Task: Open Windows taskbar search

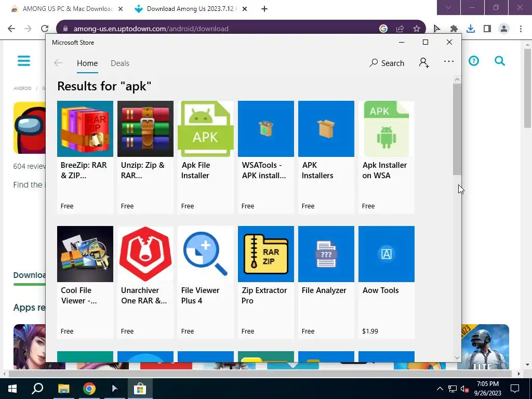Action: point(37,389)
